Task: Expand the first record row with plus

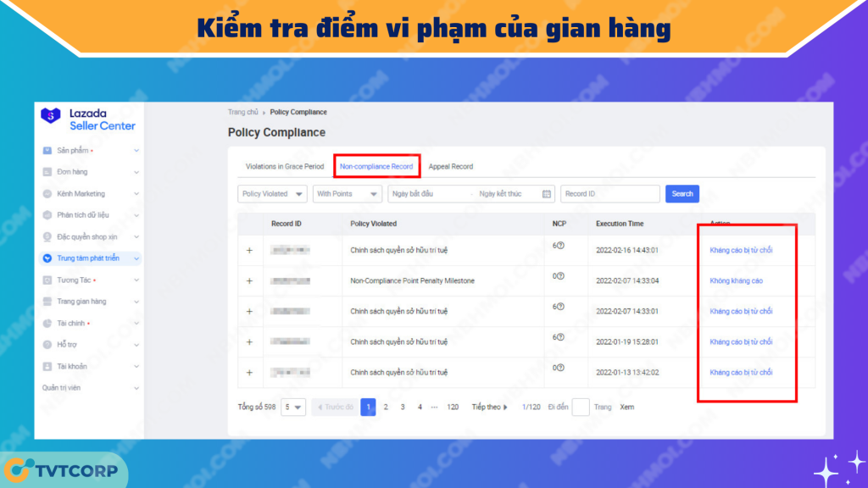Action: 249,251
